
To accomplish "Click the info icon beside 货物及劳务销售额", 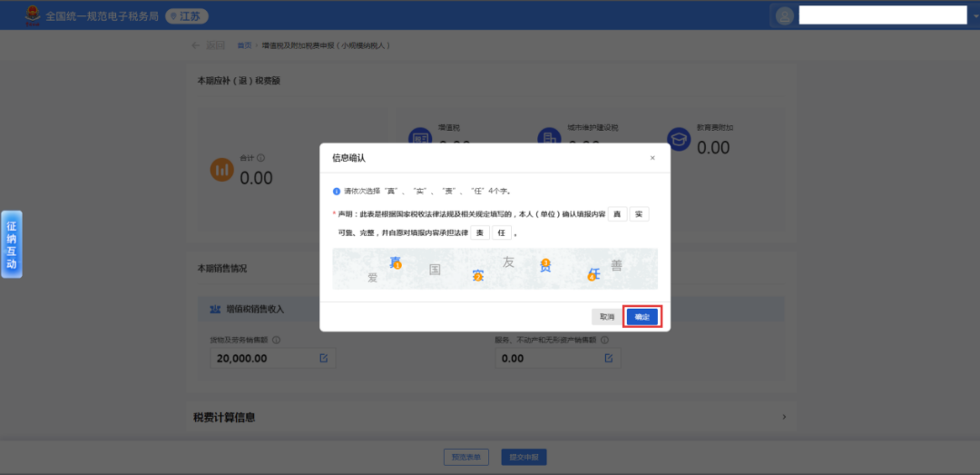I will point(276,341).
